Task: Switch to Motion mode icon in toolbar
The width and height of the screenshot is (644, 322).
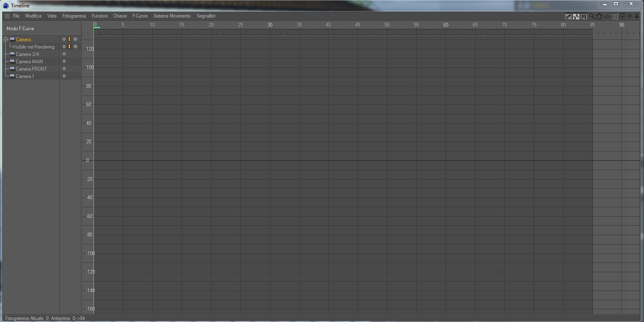Action: (584, 16)
